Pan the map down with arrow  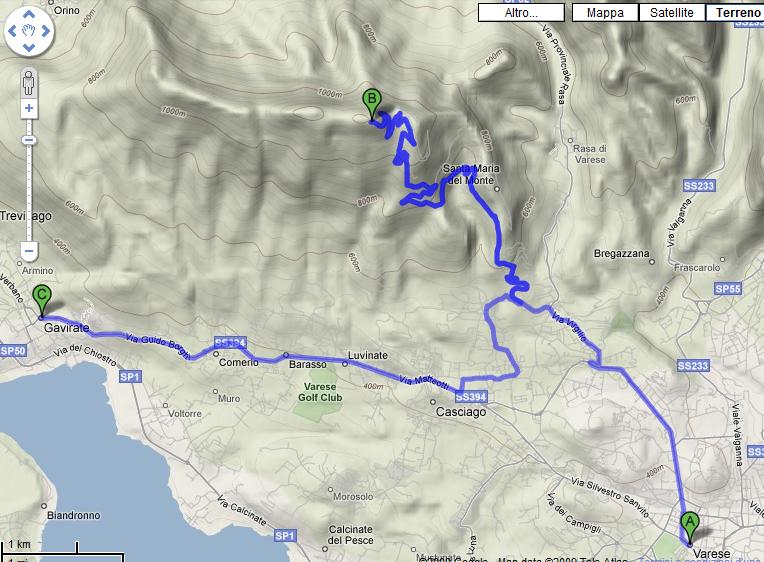pos(29,48)
